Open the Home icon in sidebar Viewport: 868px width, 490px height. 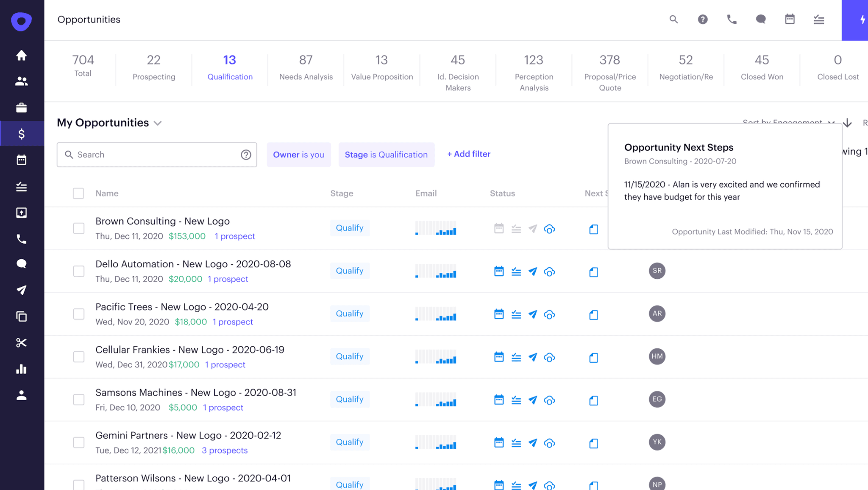click(21, 55)
